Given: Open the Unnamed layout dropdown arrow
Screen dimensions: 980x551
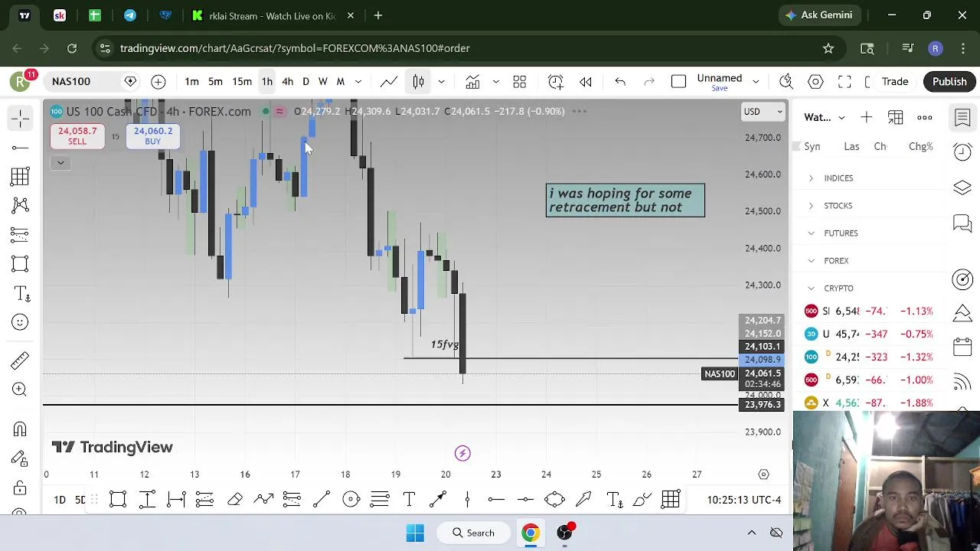Looking at the screenshot, I should point(756,81).
